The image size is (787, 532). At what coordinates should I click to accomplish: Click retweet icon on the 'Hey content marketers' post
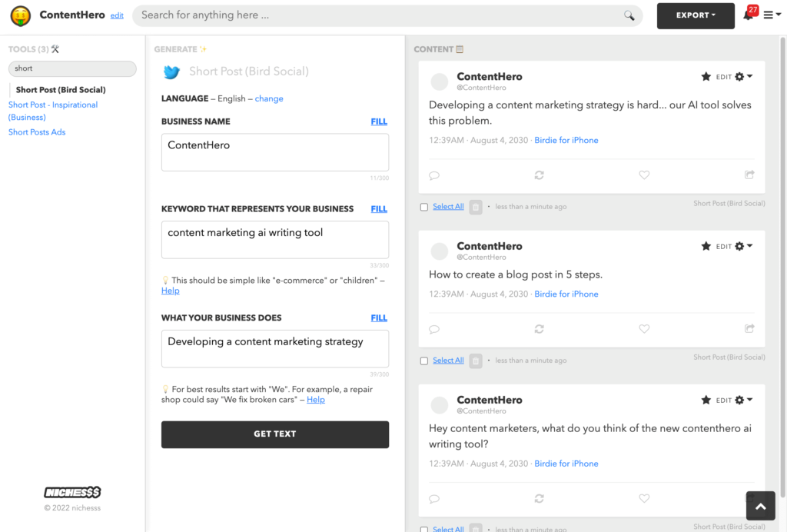click(x=539, y=499)
